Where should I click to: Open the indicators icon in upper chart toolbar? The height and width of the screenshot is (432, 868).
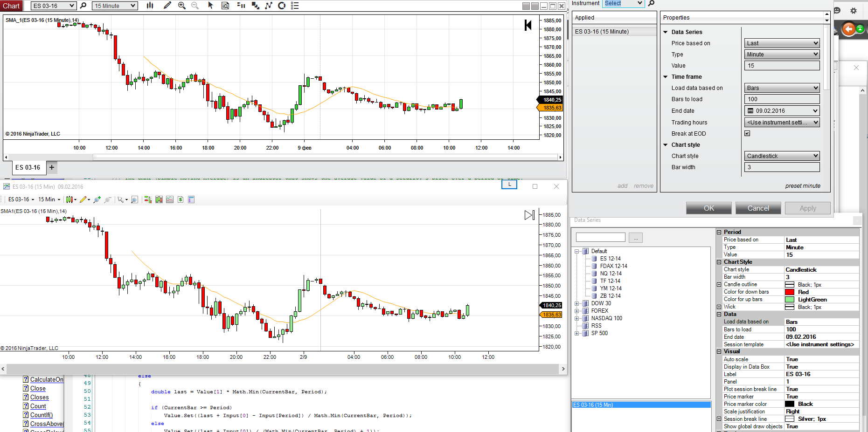coord(269,6)
